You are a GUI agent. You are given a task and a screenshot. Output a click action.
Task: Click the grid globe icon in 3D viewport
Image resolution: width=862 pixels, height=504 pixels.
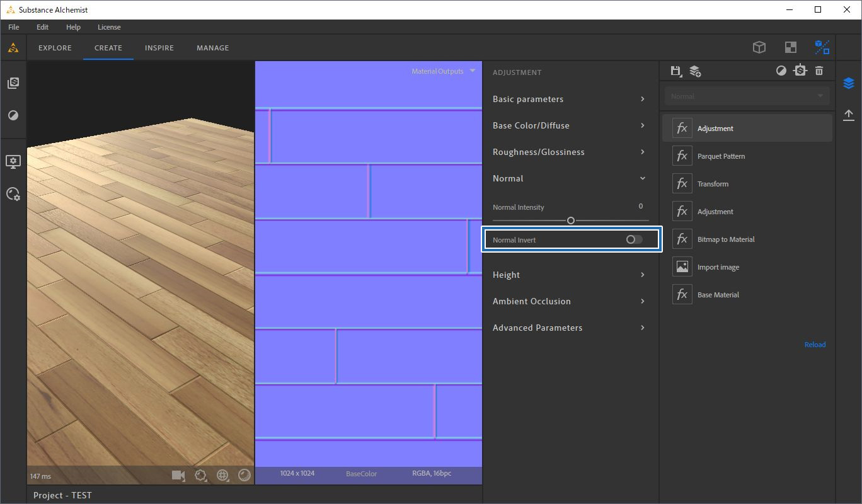(222, 476)
